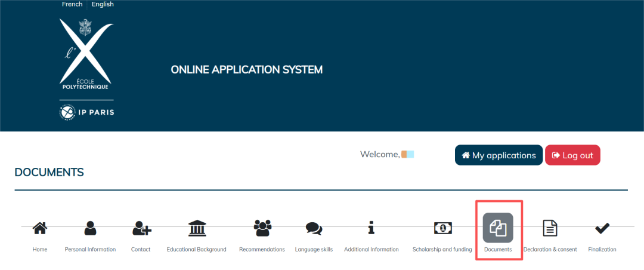Open Declaration & consent document icon
The image size is (644, 270).
coord(550,228)
